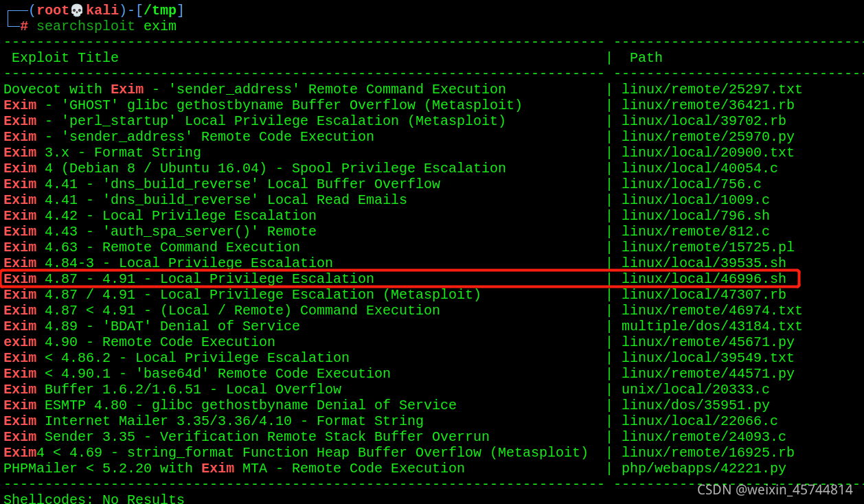Image resolution: width=864 pixels, height=504 pixels.
Task: Click the 'Exploit Title' column header
Action: (x=65, y=58)
